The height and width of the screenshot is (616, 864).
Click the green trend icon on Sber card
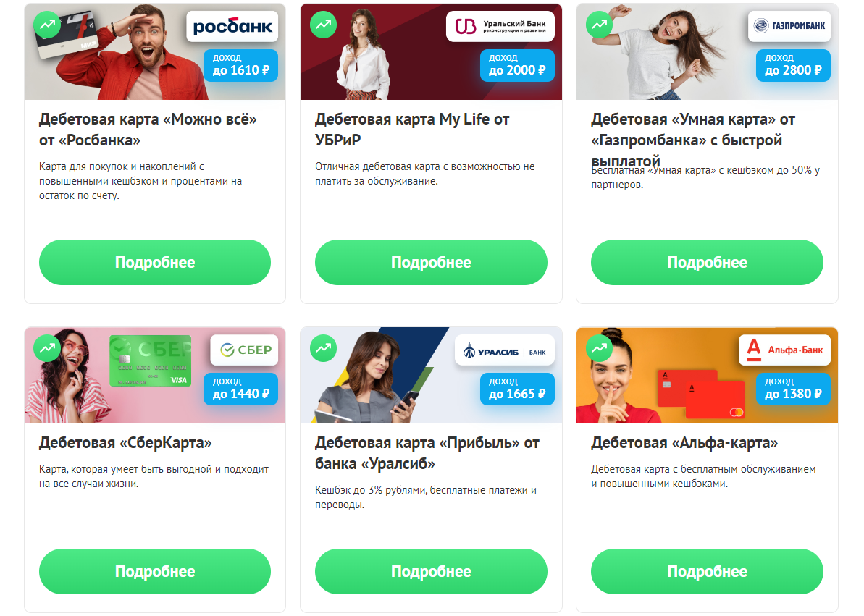47,348
